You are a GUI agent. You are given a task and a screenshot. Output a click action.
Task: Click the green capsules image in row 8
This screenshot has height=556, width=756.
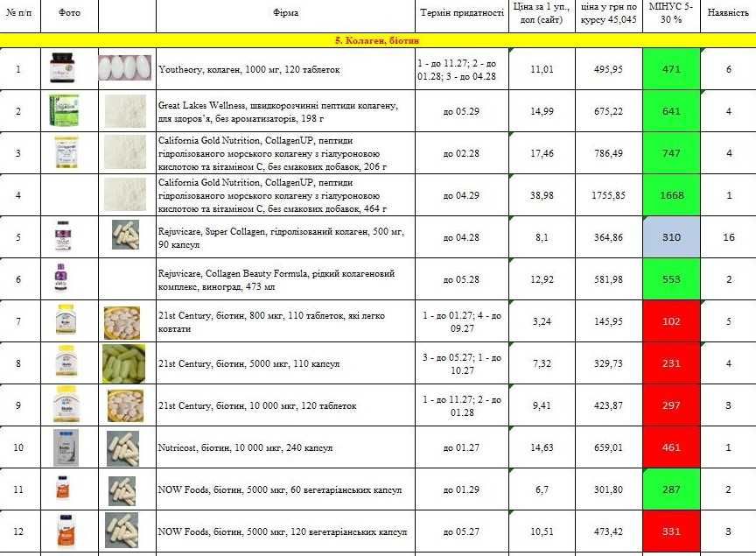point(123,364)
